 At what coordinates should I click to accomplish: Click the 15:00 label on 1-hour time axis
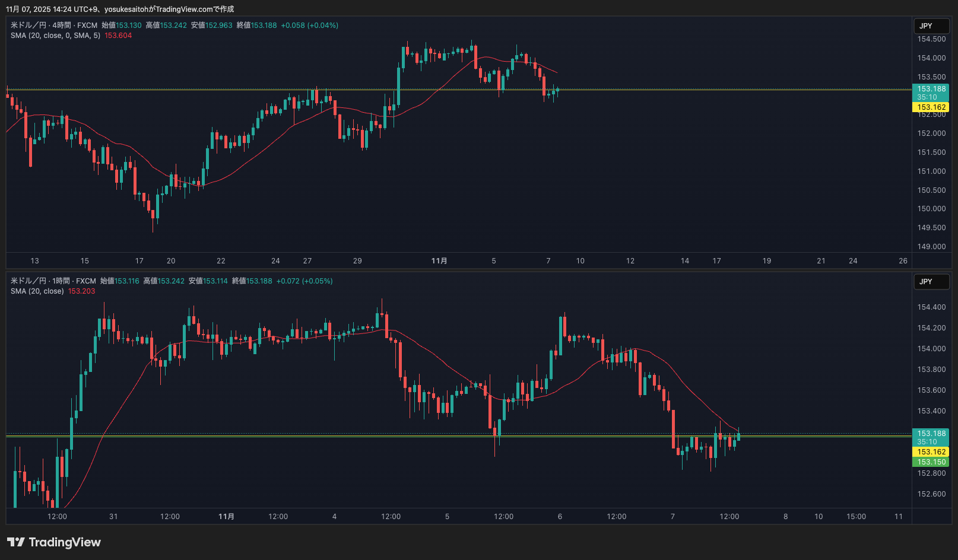(x=856, y=517)
